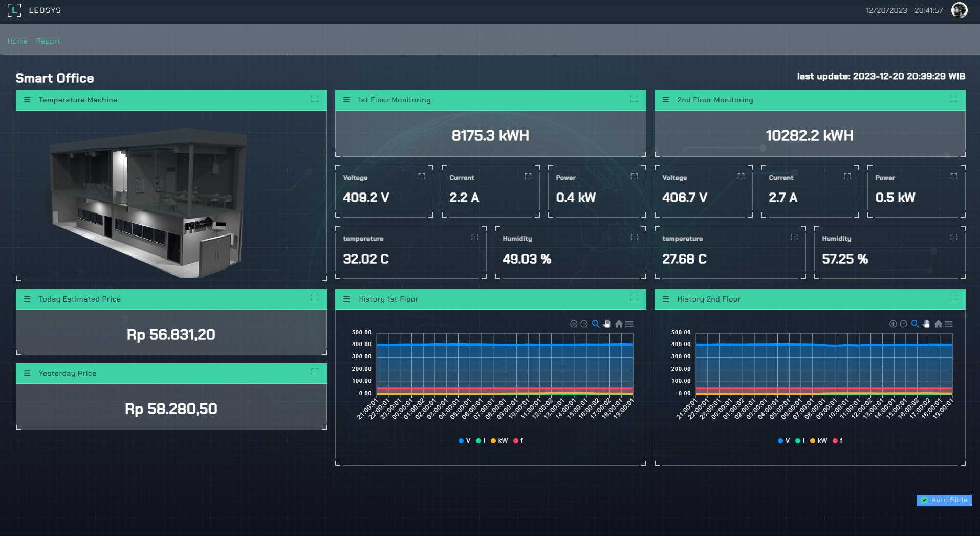Viewport: 980px width, 536px height.
Task: Click the red f legend marker on 1st Floor chart
Action: point(516,441)
